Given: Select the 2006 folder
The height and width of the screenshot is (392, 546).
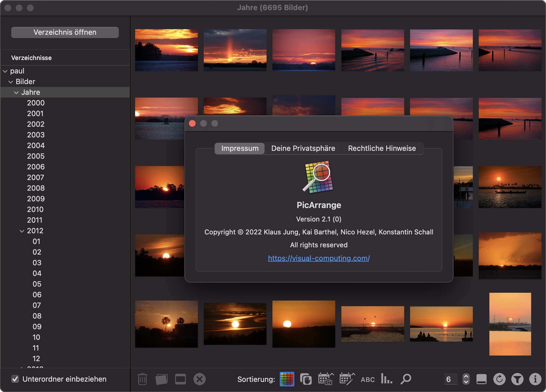Looking at the screenshot, I should [x=36, y=167].
